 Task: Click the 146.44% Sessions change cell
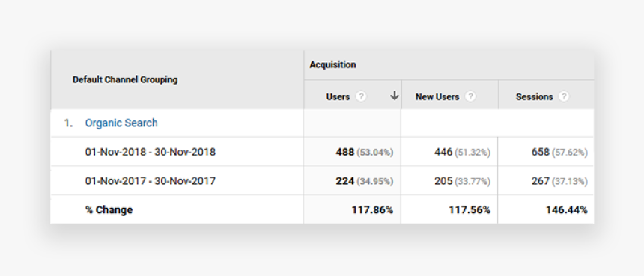coord(567,210)
